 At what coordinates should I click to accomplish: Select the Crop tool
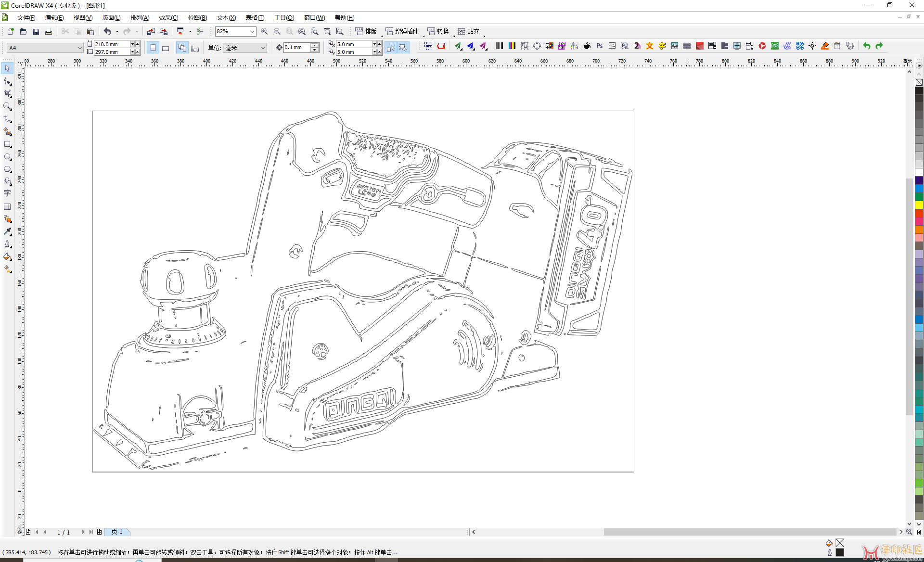pos(7,94)
